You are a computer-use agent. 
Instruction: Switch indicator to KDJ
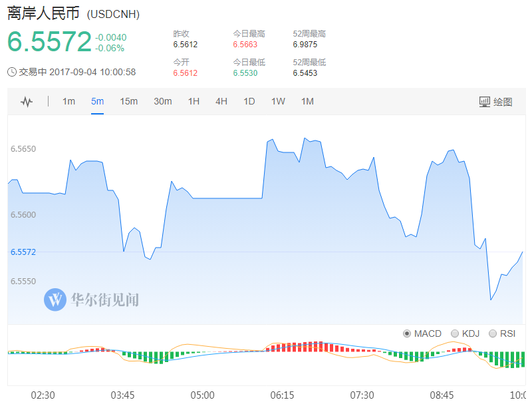click(455, 333)
